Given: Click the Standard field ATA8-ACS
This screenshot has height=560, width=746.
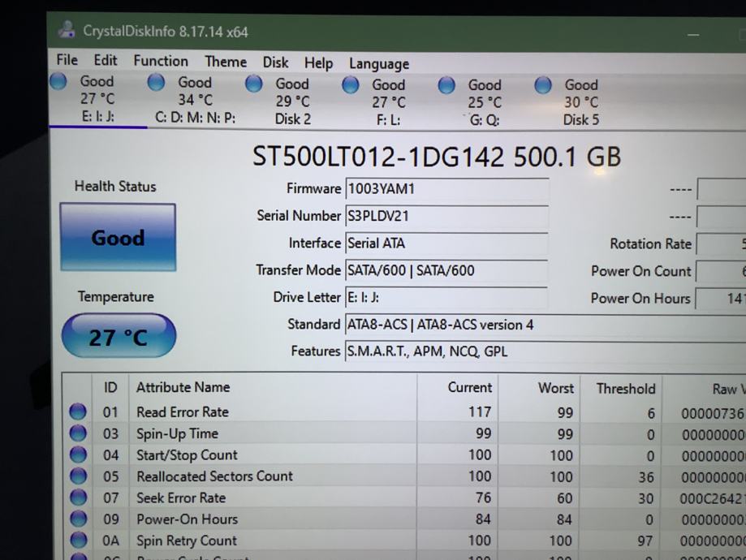Looking at the screenshot, I should [545, 325].
